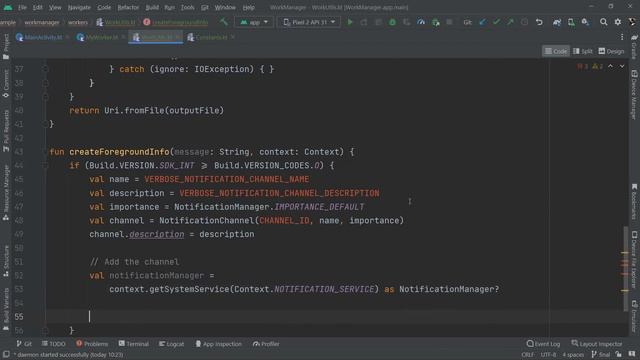Click the Rollback undo arrow icon

click(539, 22)
